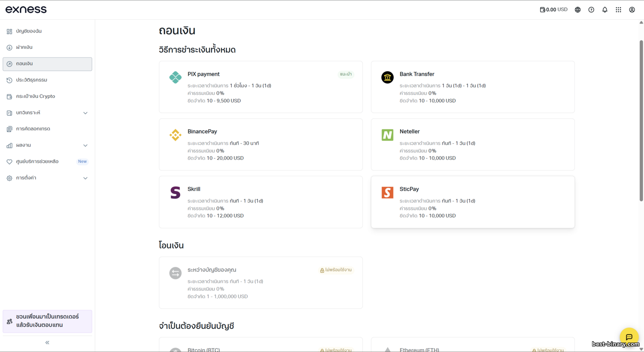Click the wallet balance 0.00 USD

(x=553, y=9)
